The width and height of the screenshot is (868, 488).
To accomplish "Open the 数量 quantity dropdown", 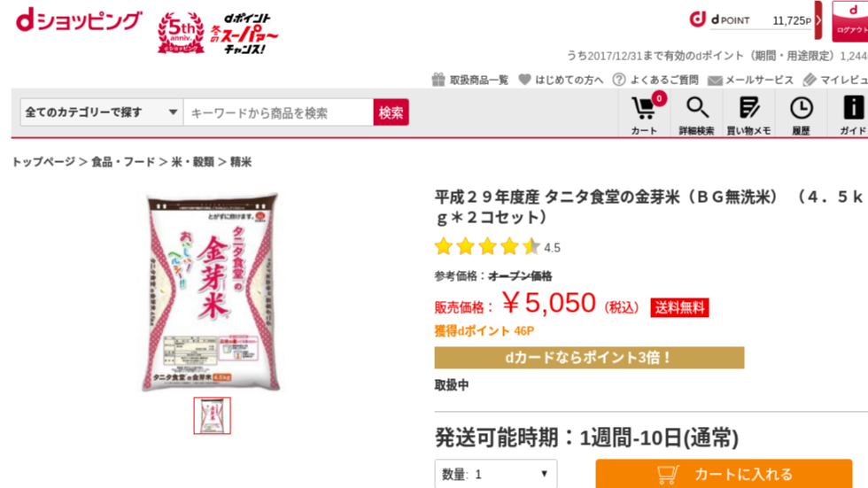I will click(x=495, y=474).
